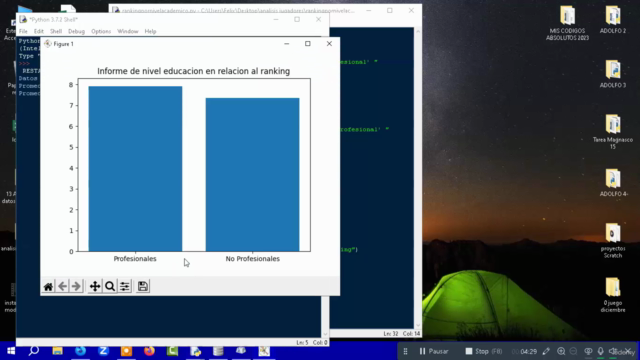Open Zoom app from taskbar
Image resolution: width=640 pixels, height=360 pixels.
click(103, 351)
